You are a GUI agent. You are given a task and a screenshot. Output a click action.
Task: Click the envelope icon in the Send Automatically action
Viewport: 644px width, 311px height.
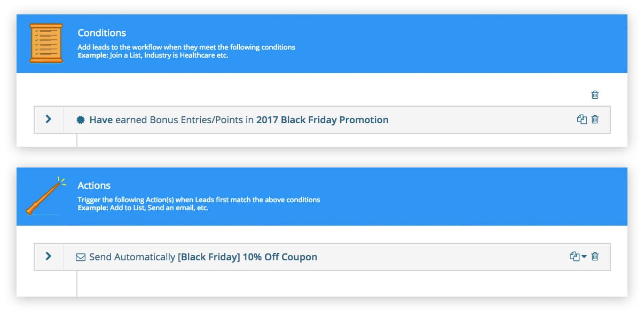pos(80,257)
